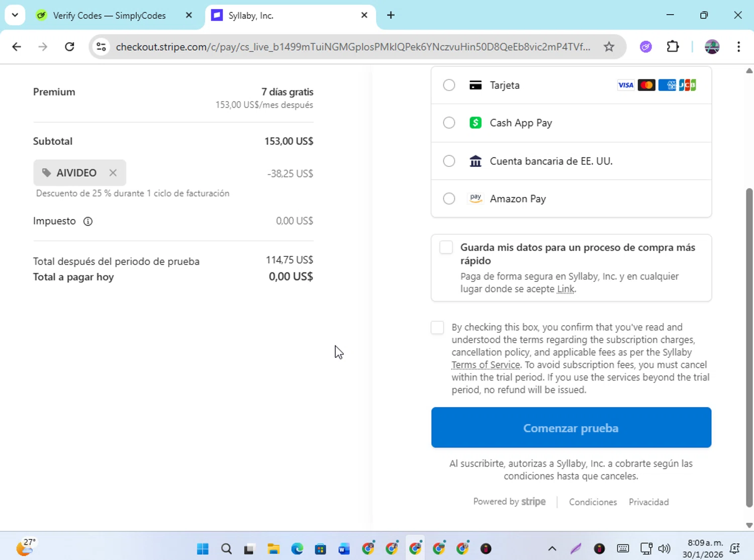754x560 pixels.
Task: Open the purple browser extension icon
Action: (646, 47)
